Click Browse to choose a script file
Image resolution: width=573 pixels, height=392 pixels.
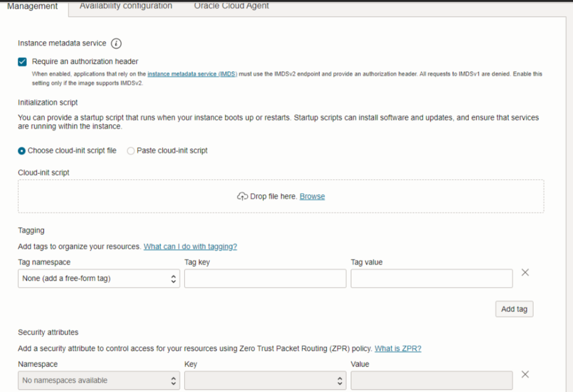[x=312, y=197]
